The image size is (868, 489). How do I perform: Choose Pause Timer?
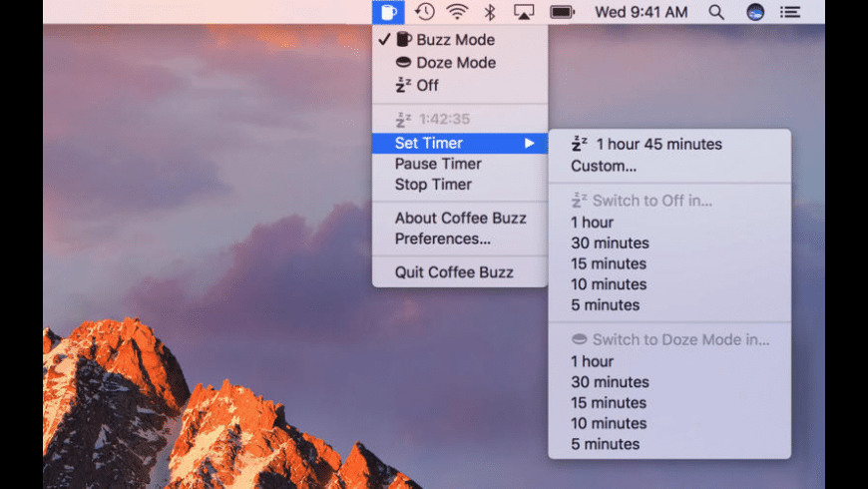point(460,164)
